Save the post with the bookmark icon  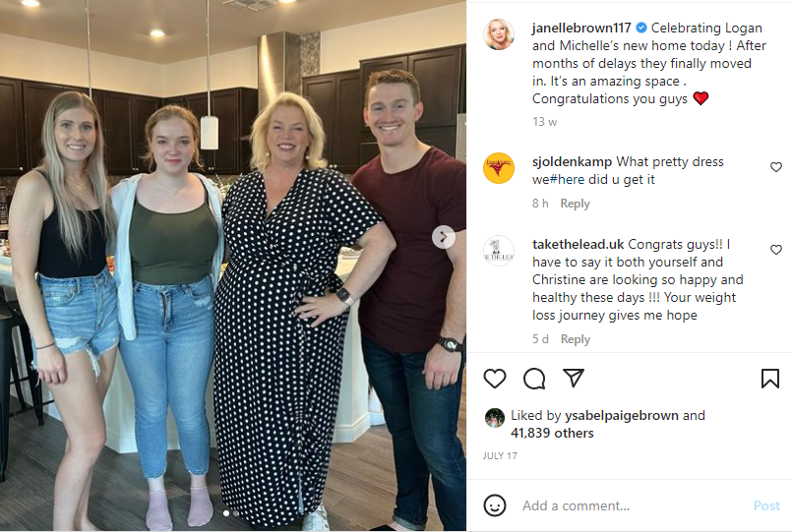pyautogui.click(x=769, y=379)
